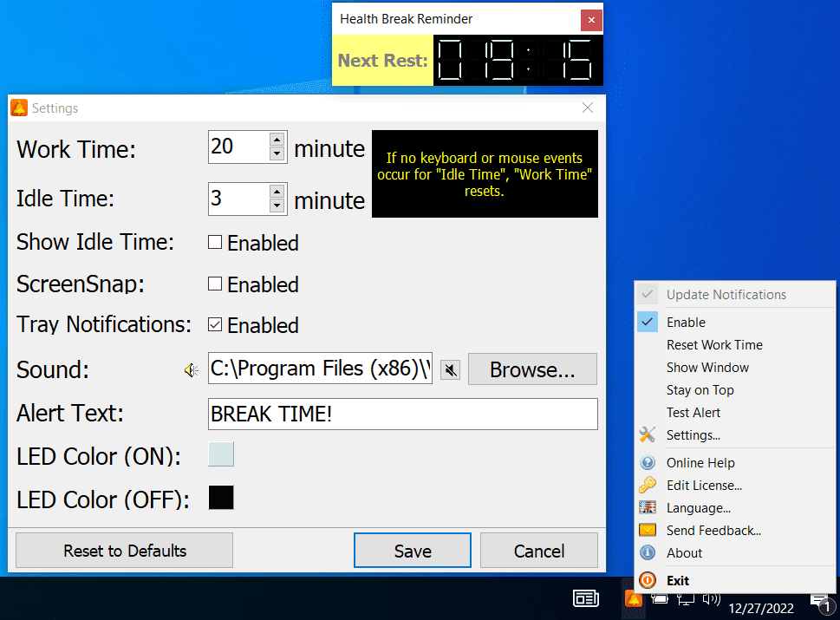Open Settings... from tray menu
This screenshot has height=620, width=840.
tap(693, 434)
